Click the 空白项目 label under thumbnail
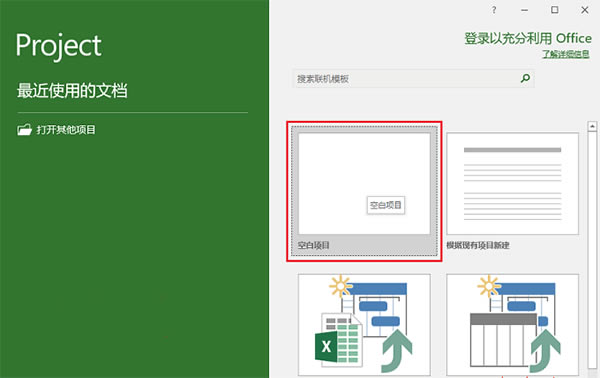 tap(314, 245)
